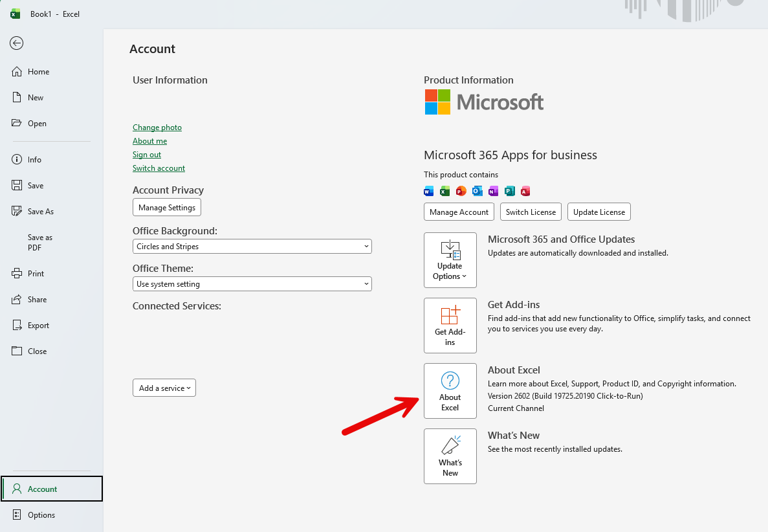Viewport: 768px width, 532px height.
Task: Click the Get Add-ins icon
Action: tap(450, 325)
